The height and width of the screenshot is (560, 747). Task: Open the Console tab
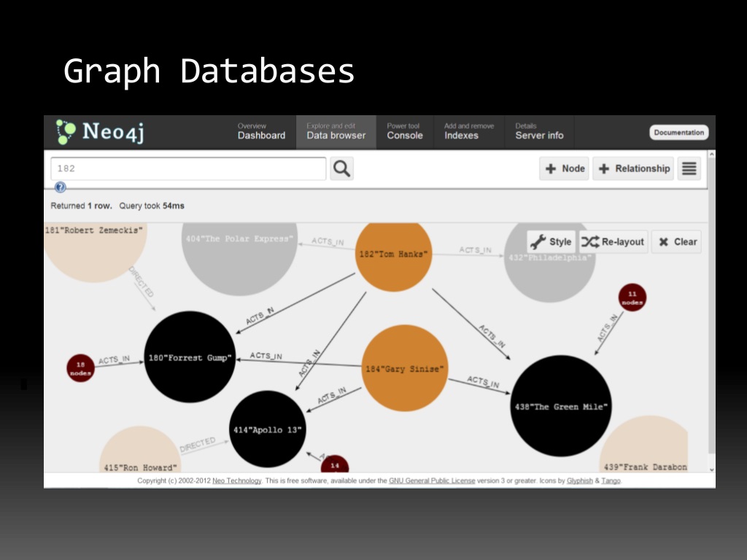404,132
